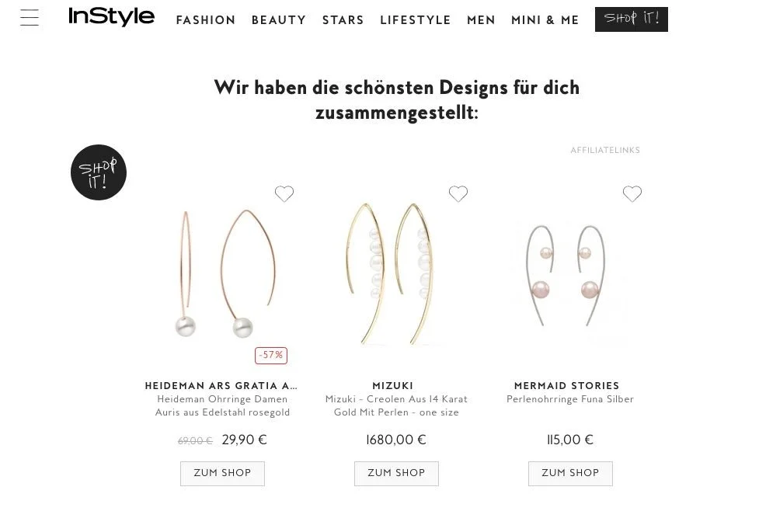Open the Beauty section
This screenshot has width=759, height=532.
point(279,20)
